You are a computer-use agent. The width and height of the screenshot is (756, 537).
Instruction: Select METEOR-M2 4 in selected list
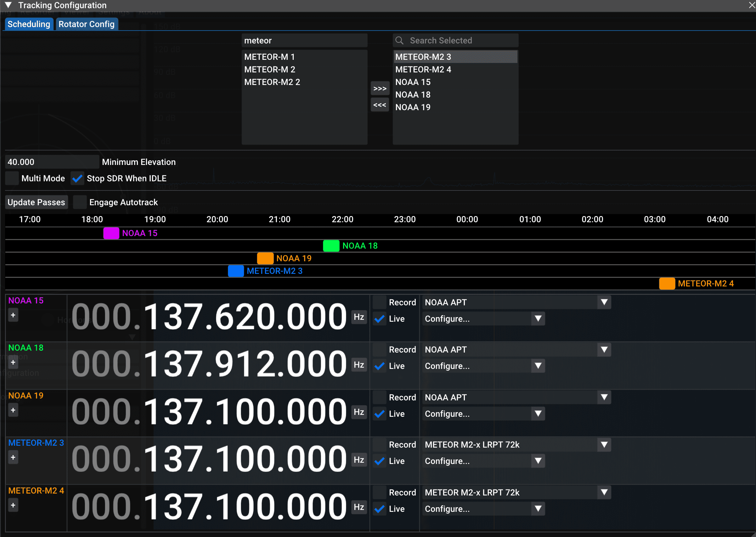455,70
